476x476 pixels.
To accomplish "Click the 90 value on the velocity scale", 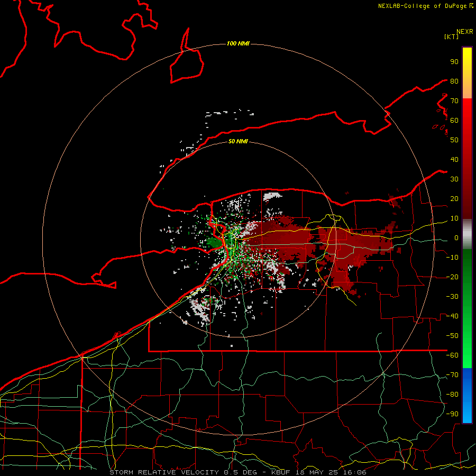I will pos(454,62).
